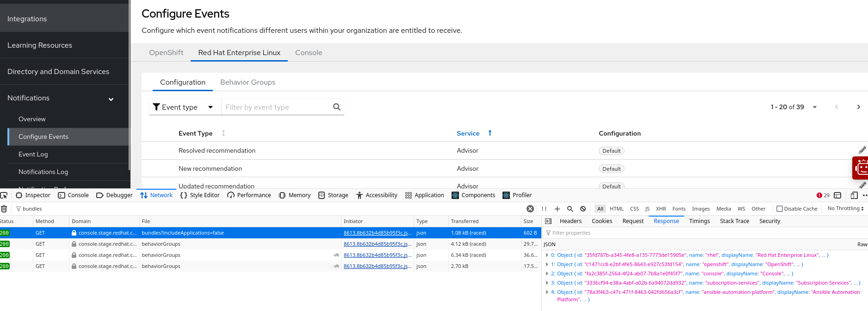The width and height of the screenshot is (868, 311).
Task: Pause network recording in DevTools
Action: point(544,209)
